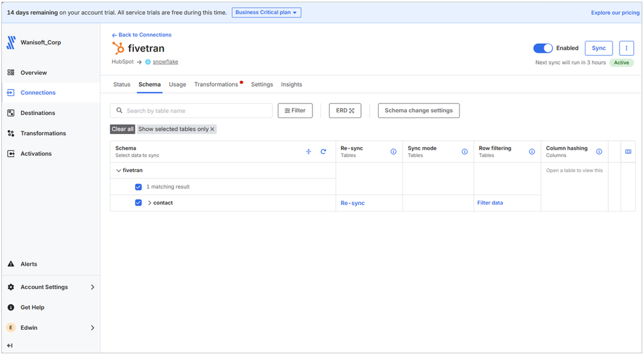The image size is (644, 355).
Task: Click the 'Next sync will run in 3 hours' text
Action: 570,63
